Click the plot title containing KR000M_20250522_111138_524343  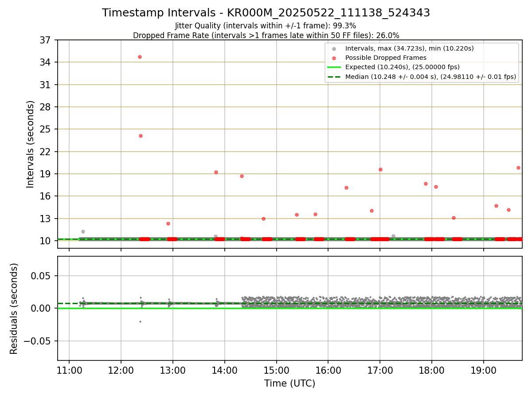point(266,13)
